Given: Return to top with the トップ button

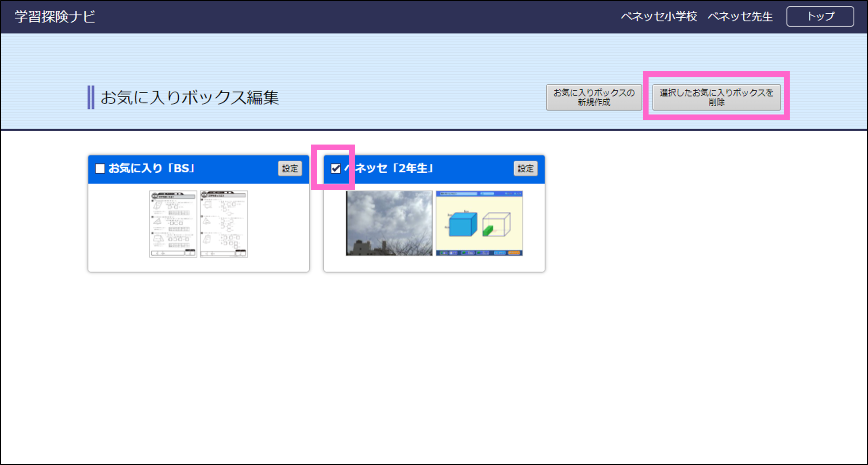Looking at the screenshot, I should click(820, 16).
